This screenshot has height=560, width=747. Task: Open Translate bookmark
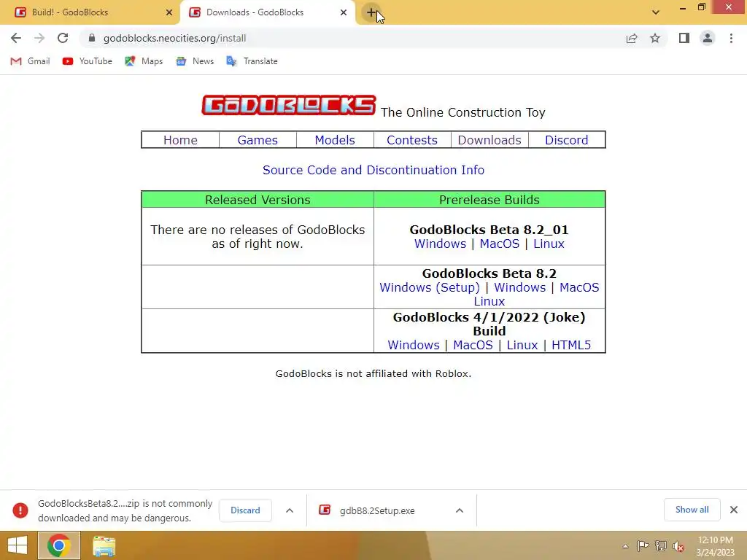pyautogui.click(x=252, y=61)
